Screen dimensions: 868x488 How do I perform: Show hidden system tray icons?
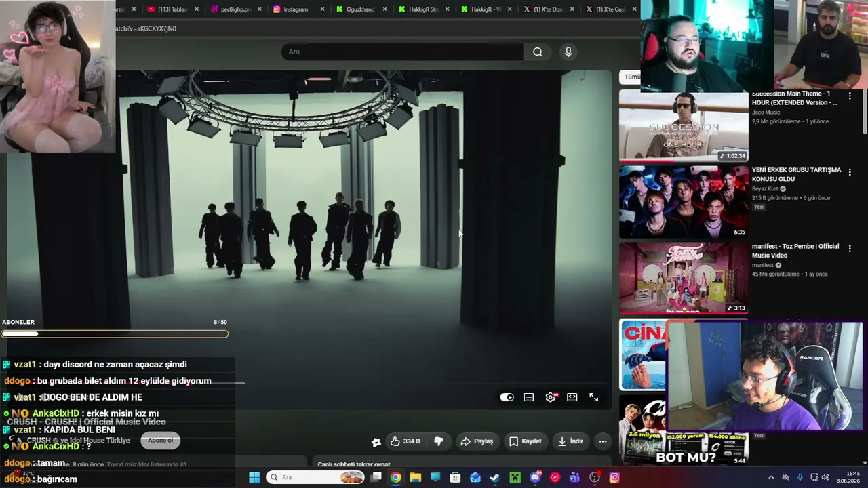771,478
